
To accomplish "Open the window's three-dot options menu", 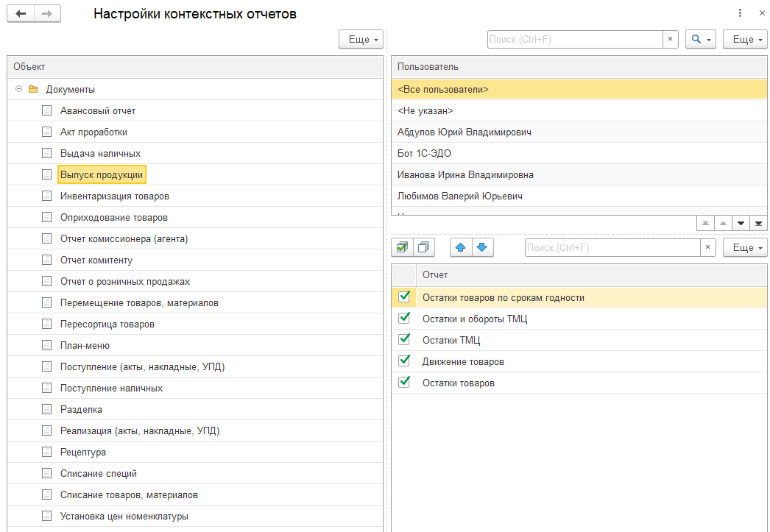I will pos(739,13).
